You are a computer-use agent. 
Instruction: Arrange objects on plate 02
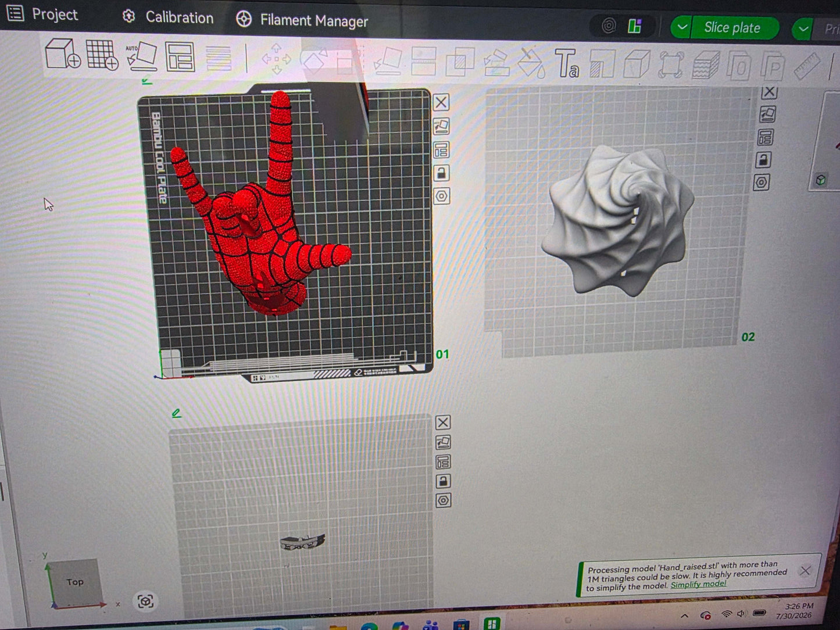tap(766, 137)
